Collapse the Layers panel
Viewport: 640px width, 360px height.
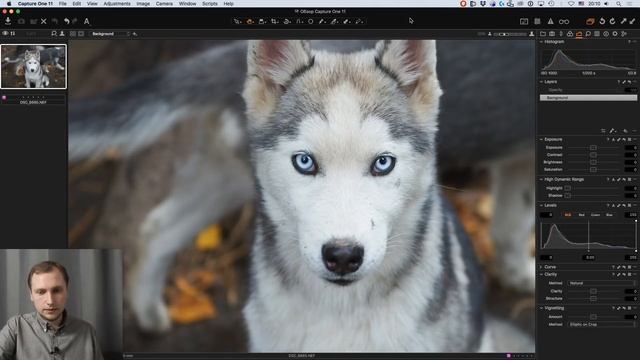pos(542,82)
